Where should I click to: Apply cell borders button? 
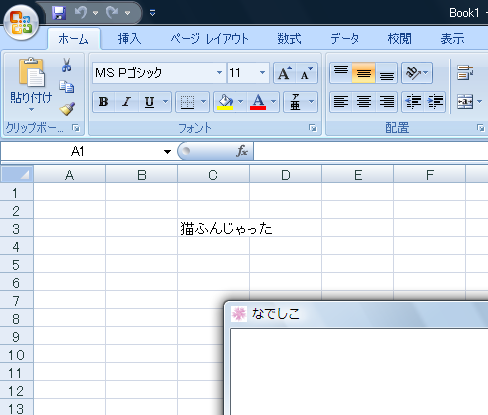[x=187, y=102]
